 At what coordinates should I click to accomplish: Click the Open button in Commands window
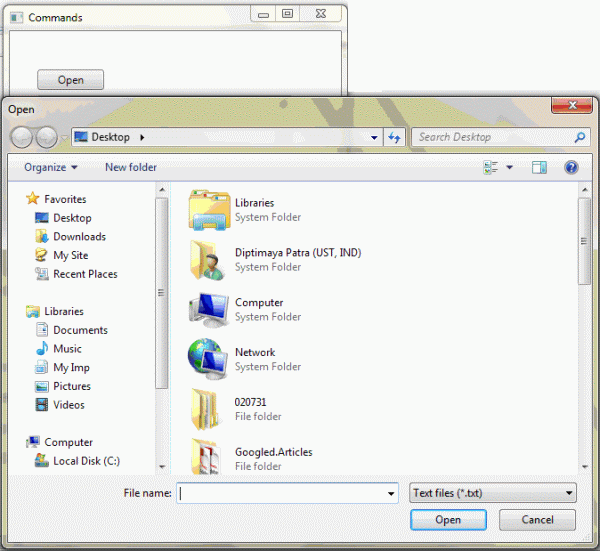pyautogui.click(x=70, y=80)
